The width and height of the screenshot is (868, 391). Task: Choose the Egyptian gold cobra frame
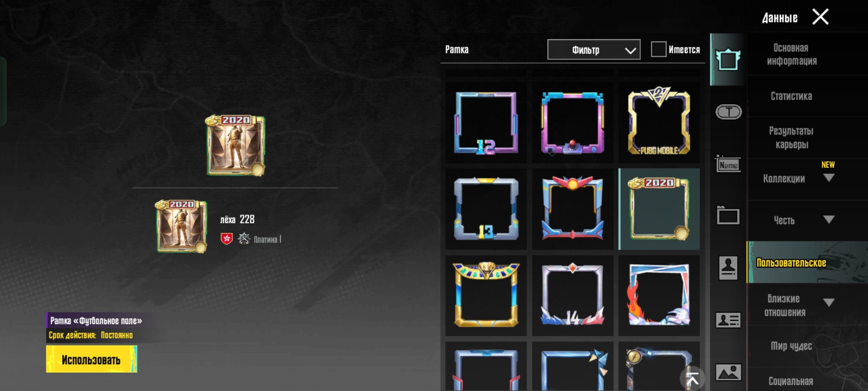click(x=486, y=295)
